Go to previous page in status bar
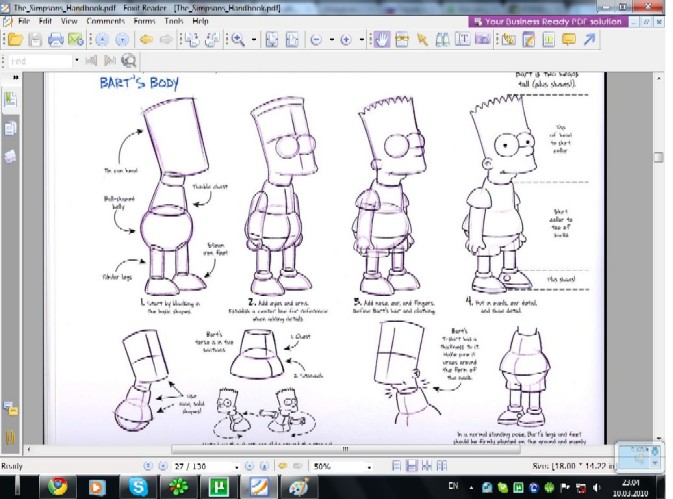Screen dimensions: 673x499 click(x=163, y=466)
